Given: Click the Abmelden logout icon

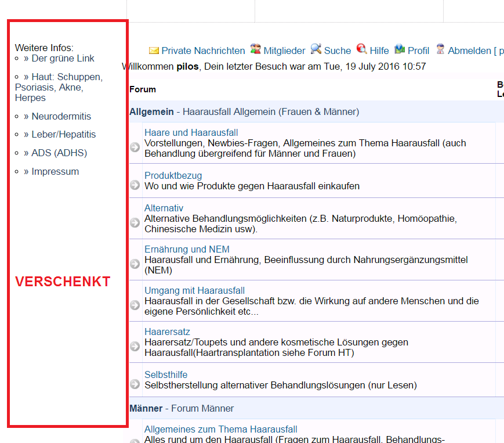Looking at the screenshot, I should coord(441,49).
